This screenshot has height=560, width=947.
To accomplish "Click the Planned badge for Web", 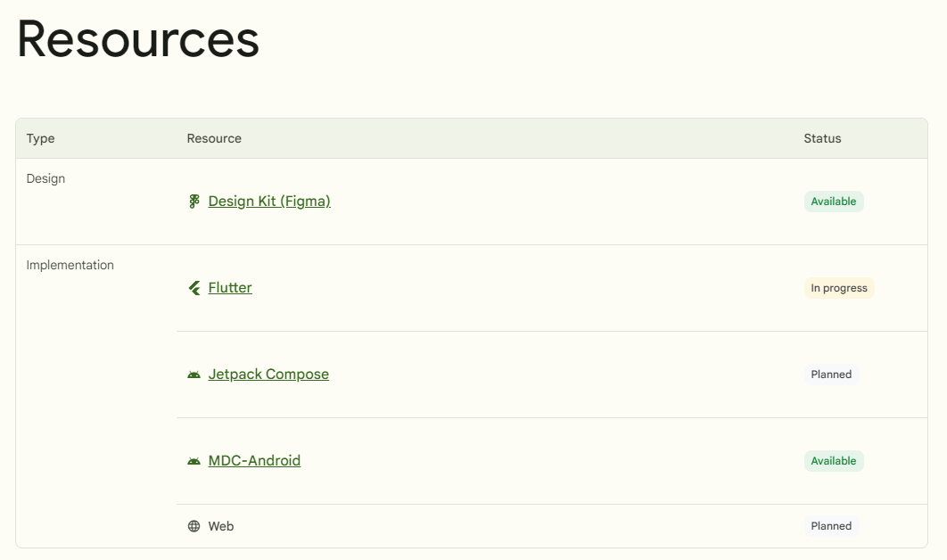I will [831, 526].
